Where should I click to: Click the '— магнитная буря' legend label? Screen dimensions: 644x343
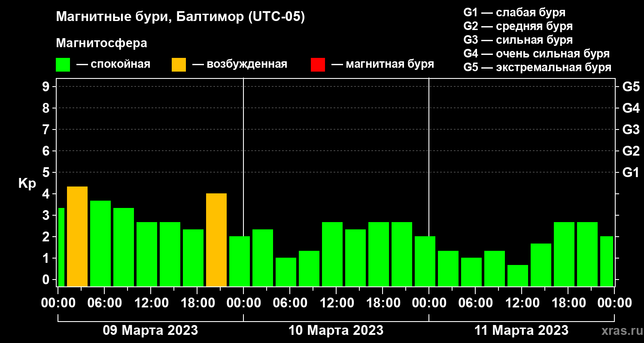383,64
